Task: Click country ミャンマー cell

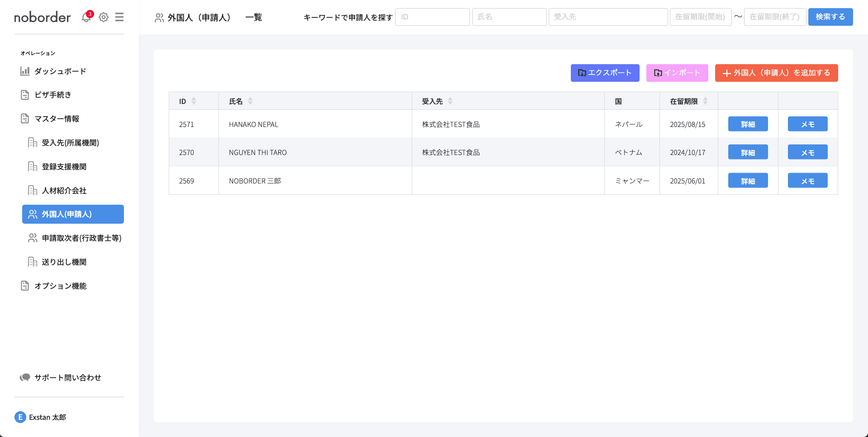Action: point(632,181)
